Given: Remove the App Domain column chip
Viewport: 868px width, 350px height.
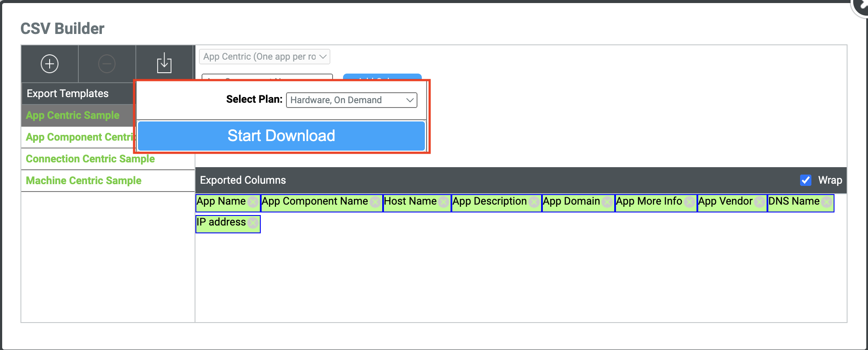Looking at the screenshot, I should [607, 202].
